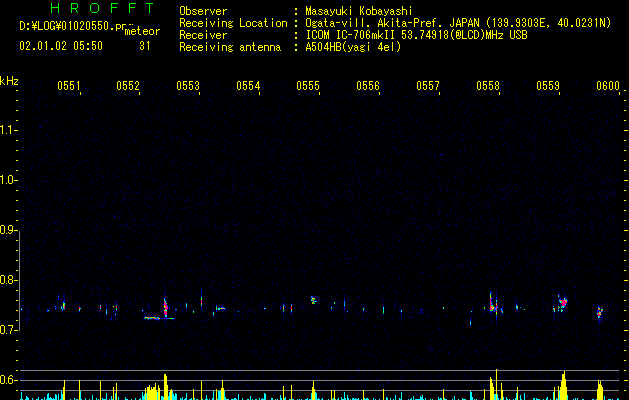Click the Receiving Location label
This screenshot has height=400, width=629.
[233, 23]
